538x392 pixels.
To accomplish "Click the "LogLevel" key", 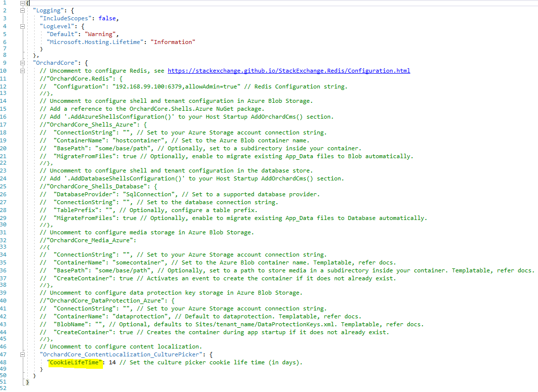I will [57, 26].
